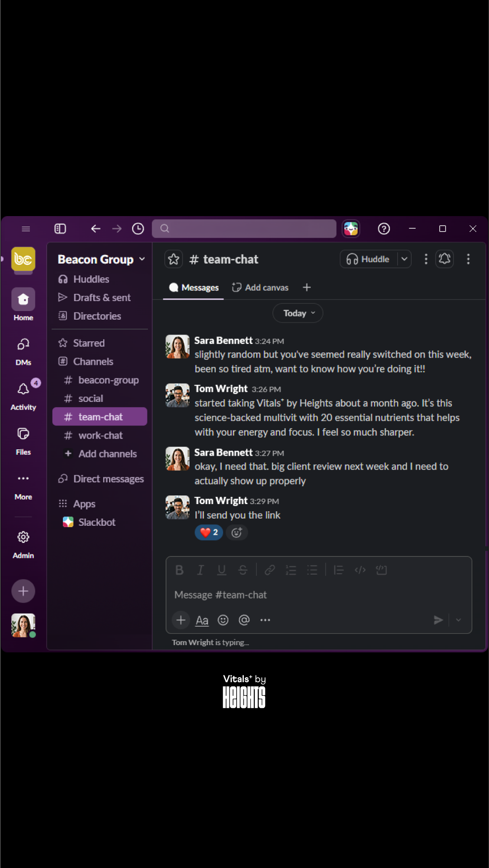Toggle bold formatting
Viewport: 489px width, 868px height.
coord(179,570)
